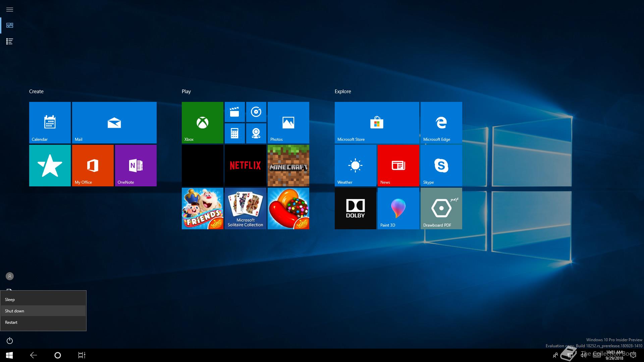
Task: Expand the hamburger menu at top left
Action: 10,9
